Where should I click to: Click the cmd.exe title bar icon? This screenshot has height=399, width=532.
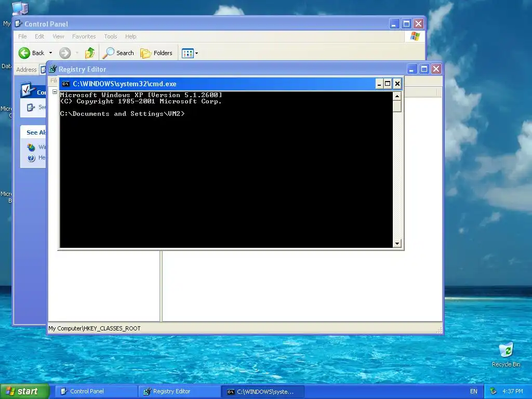tap(66, 84)
